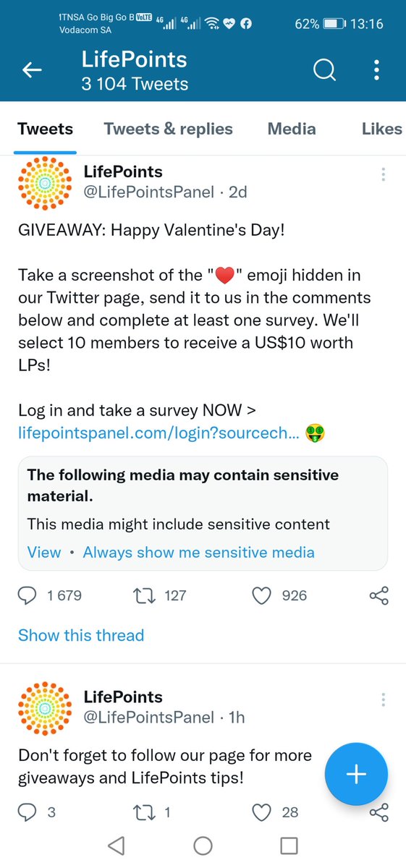Retweet the follow-our-page tweet
The height and width of the screenshot is (868, 406).
[x=145, y=812]
